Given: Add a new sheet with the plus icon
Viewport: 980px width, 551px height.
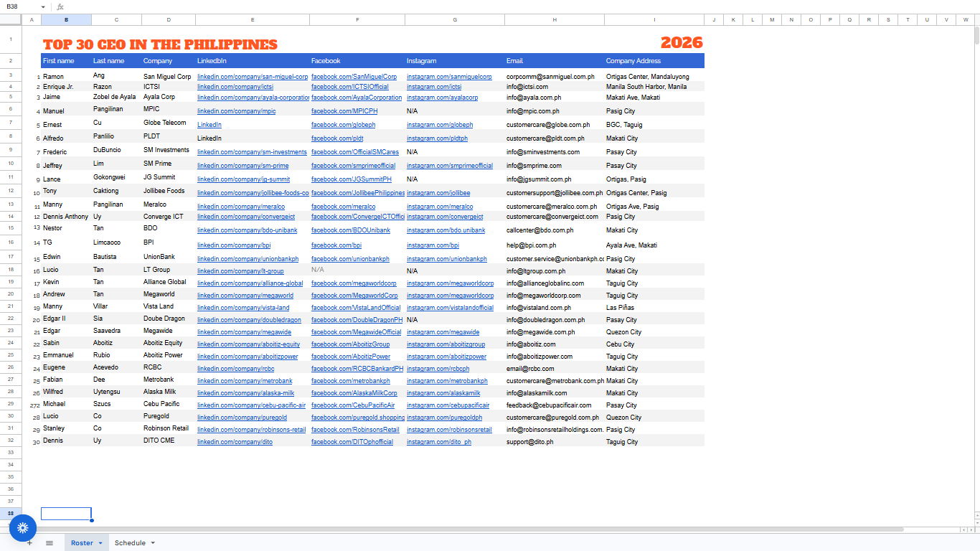Looking at the screenshot, I should [29, 543].
